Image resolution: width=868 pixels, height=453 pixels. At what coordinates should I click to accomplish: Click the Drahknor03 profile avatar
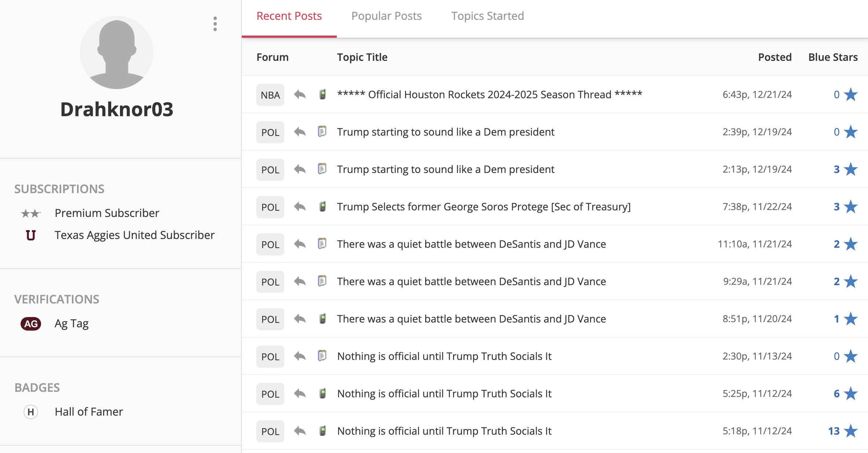tap(117, 52)
